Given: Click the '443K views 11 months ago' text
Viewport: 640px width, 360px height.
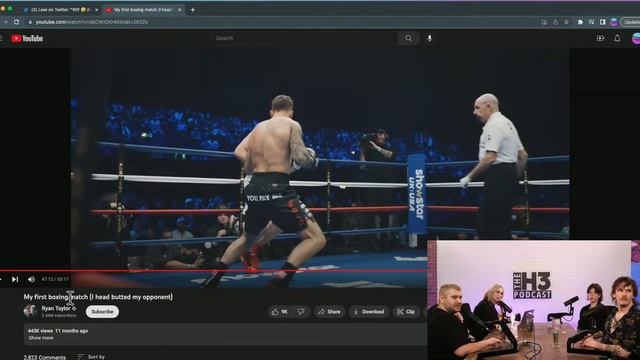Looking at the screenshot, I should coord(58,331).
